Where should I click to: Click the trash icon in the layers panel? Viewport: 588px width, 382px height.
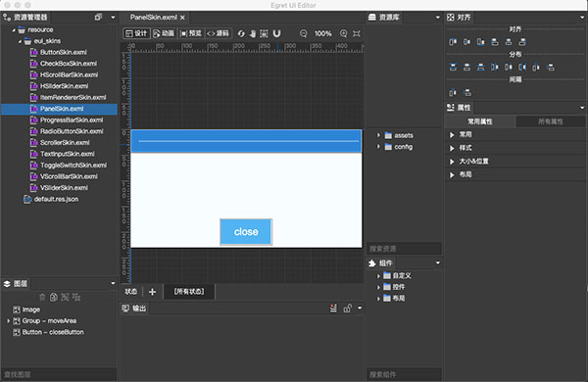click(x=42, y=298)
